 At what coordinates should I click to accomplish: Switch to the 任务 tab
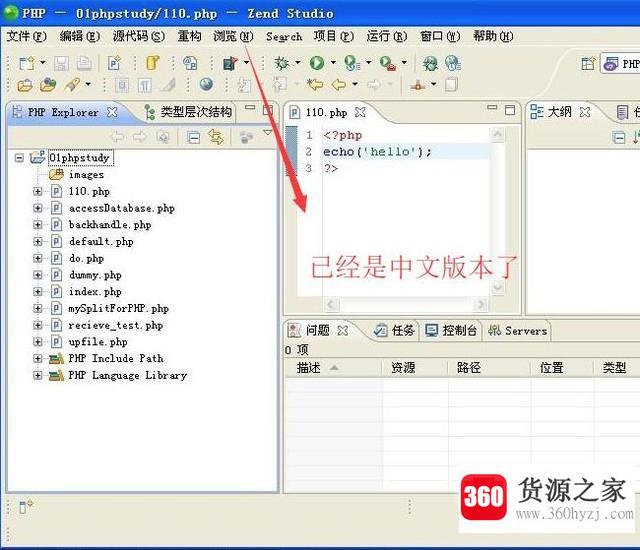395,330
